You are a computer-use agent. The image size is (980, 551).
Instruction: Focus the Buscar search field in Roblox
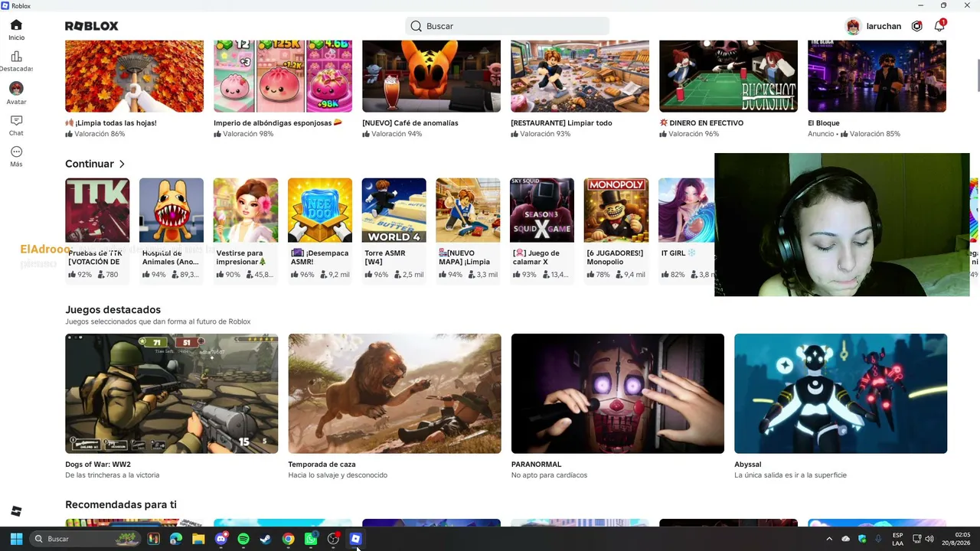coord(507,26)
